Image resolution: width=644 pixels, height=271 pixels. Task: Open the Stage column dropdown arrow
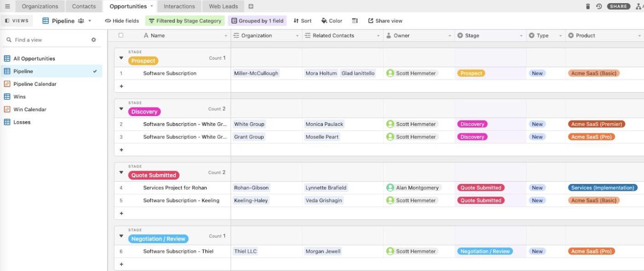pos(521,36)
